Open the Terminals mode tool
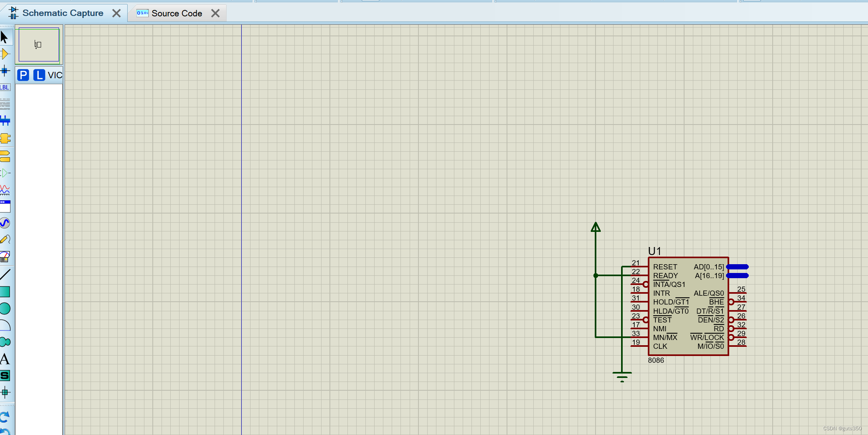The image size is (868, 435). tap(5, 156)
